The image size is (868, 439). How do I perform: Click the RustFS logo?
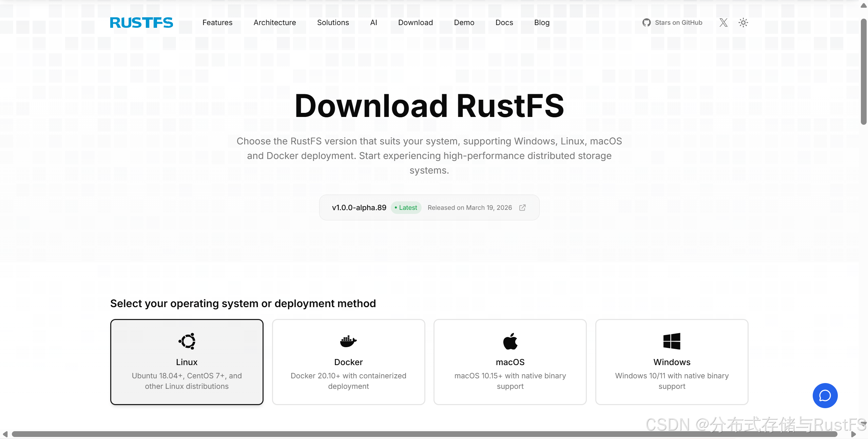(141, 23)
